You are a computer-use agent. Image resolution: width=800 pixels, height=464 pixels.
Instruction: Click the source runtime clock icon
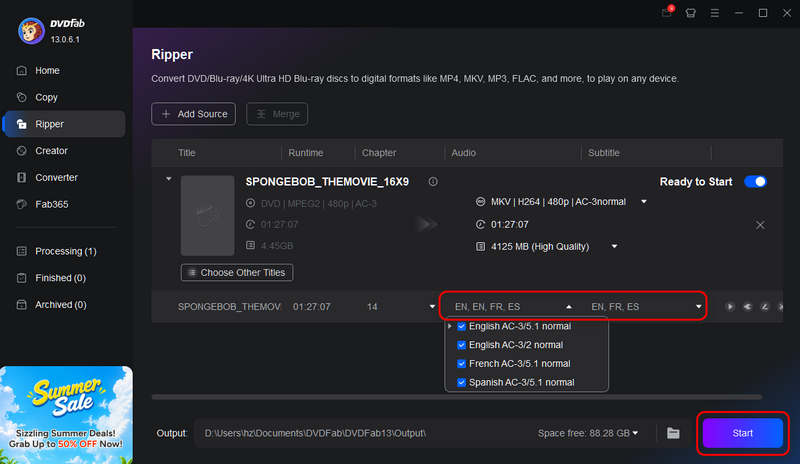(x=250, y=224)
